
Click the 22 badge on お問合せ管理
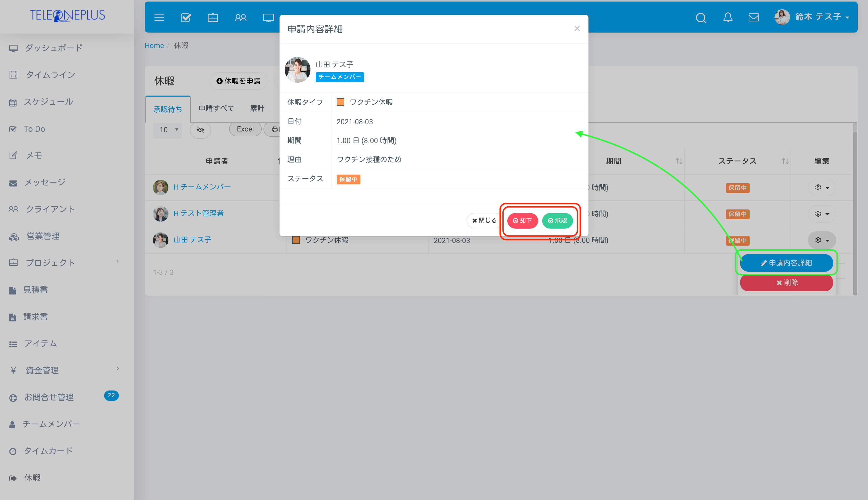click(x=111, y=396)
